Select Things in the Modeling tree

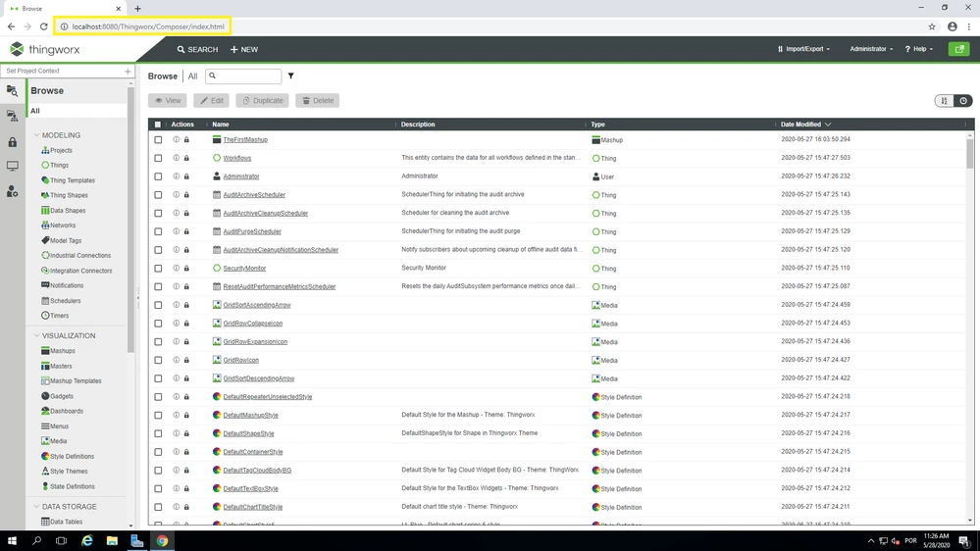pyautogui.click(x=55, y=165)
